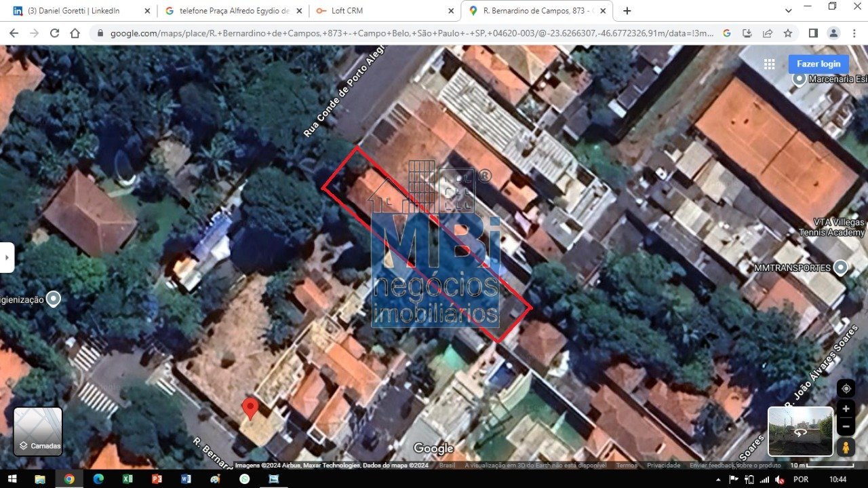Open the Termos link
Screen dimensions: 868x488
pos(627,466)
